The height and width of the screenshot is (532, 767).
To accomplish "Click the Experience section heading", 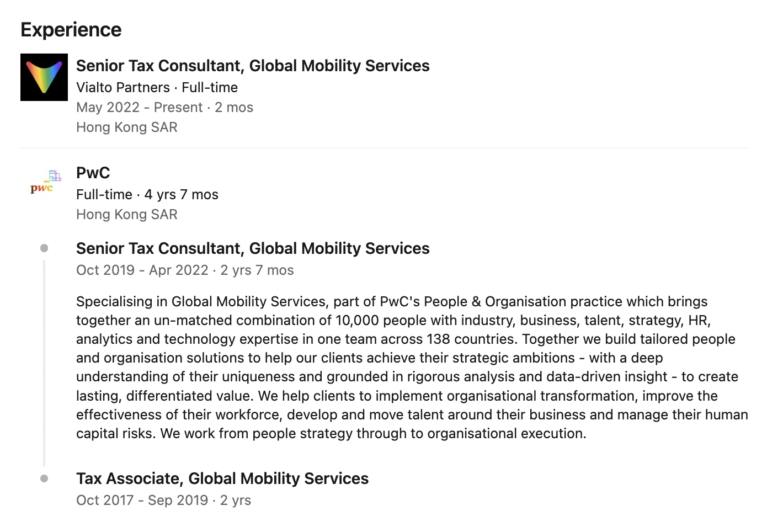I will (x=71, y=30).
